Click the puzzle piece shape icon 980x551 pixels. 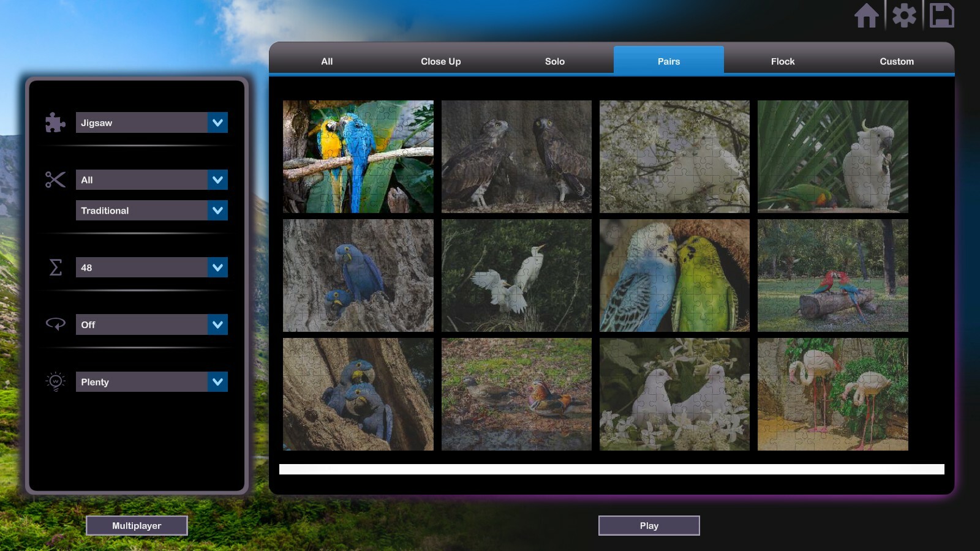tap(55, 122)
